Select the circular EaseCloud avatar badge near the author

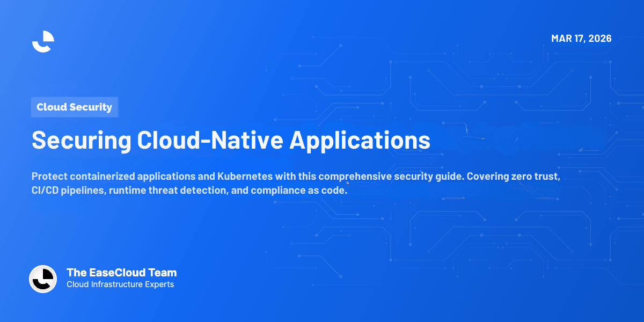(x=43, y=279)
